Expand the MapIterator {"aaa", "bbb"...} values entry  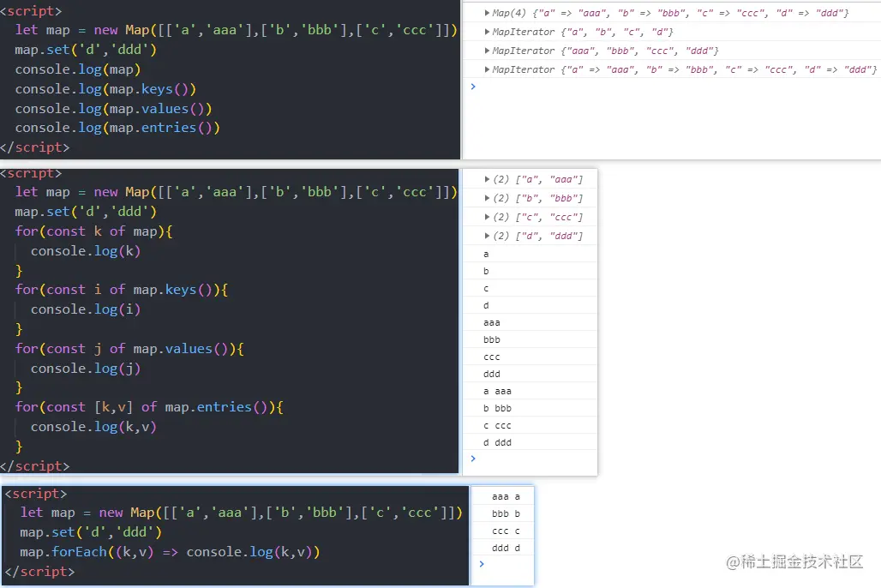487,51
